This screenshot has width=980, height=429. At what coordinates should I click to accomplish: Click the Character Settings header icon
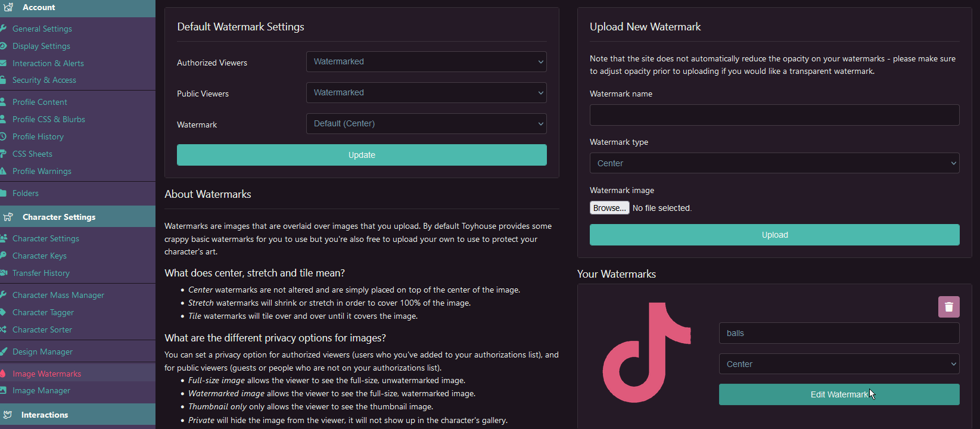pyautogui.click(x=8, y=217)
